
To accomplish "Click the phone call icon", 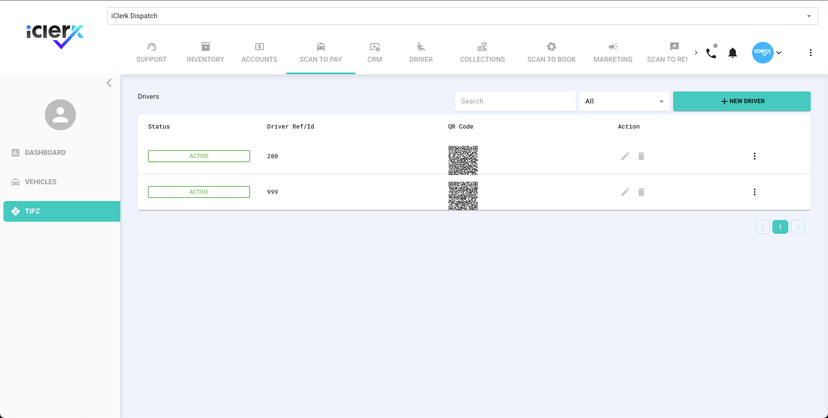I will tap(711, 53).
